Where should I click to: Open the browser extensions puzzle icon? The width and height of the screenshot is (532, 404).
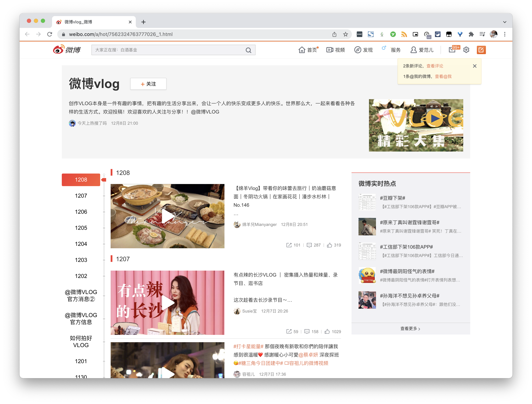[x=471, y=34]
